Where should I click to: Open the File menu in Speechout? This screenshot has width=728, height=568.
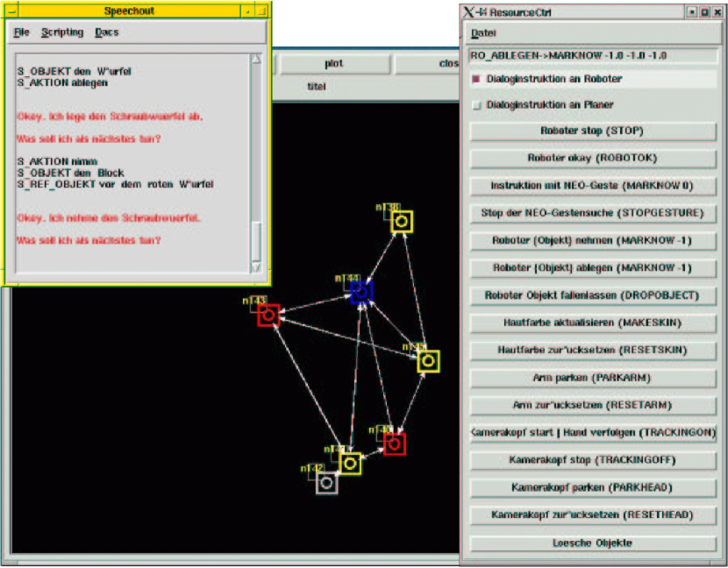coord(21,32)
